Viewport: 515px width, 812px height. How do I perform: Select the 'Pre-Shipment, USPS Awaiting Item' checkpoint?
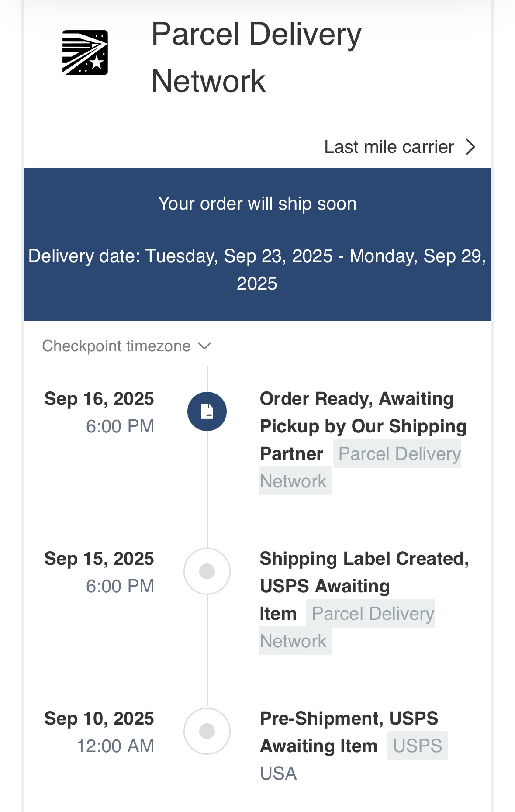[x=349, y=719]
